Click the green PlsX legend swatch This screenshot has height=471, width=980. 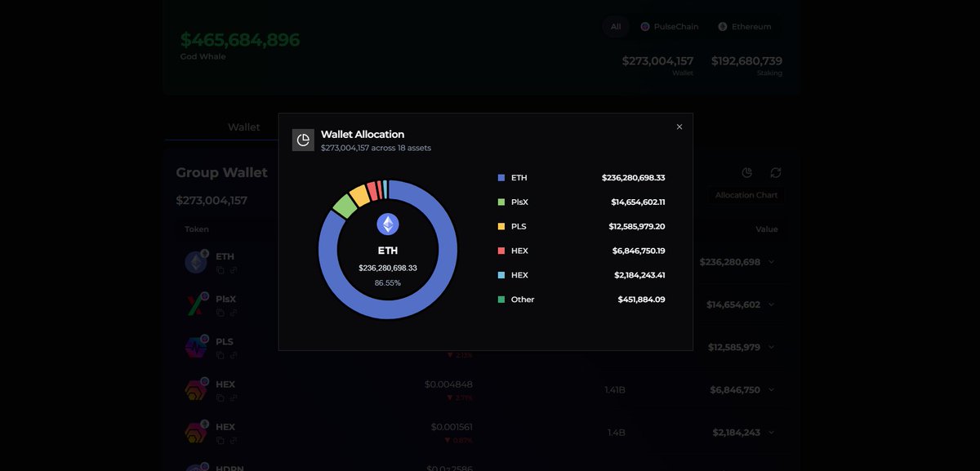[501, 202]
